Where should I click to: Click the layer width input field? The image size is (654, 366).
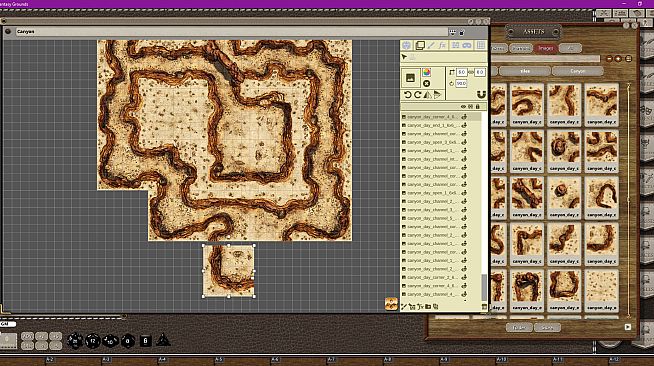click(461, 73)
